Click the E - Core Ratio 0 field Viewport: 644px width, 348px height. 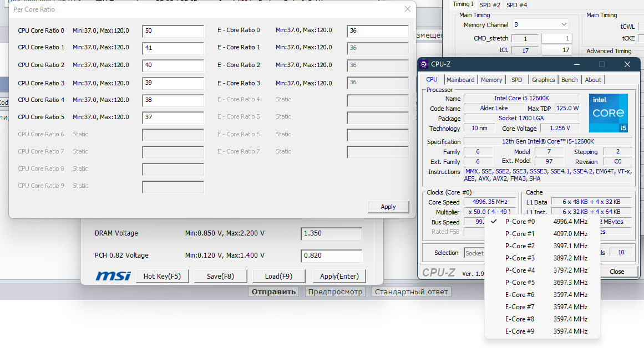pos(377,31)
